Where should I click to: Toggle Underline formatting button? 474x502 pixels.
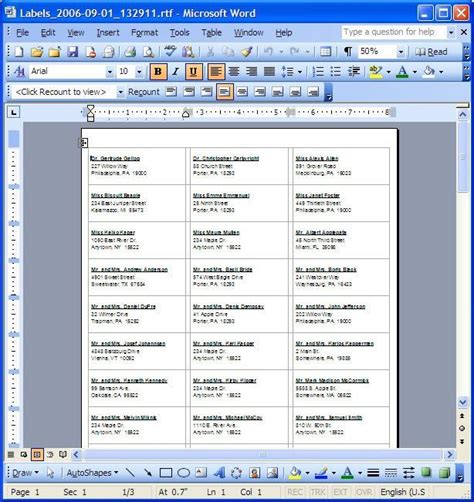click(194, 71)
